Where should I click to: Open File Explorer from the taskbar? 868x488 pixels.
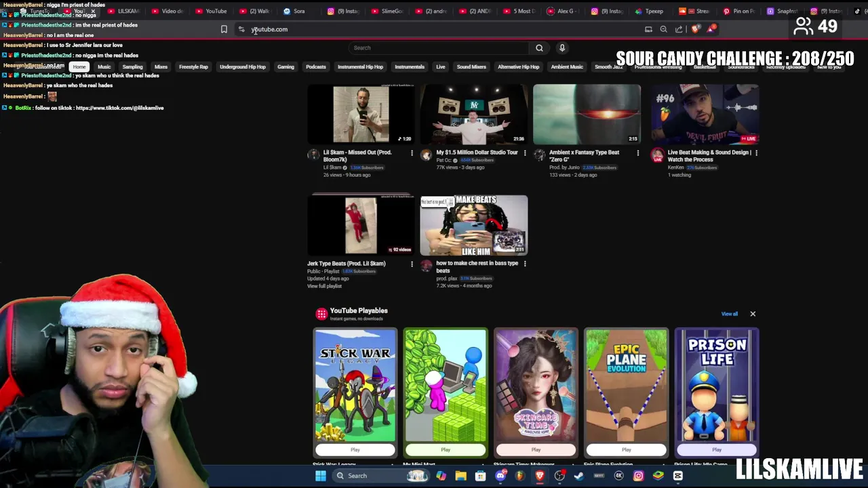(x=461, y=476)
